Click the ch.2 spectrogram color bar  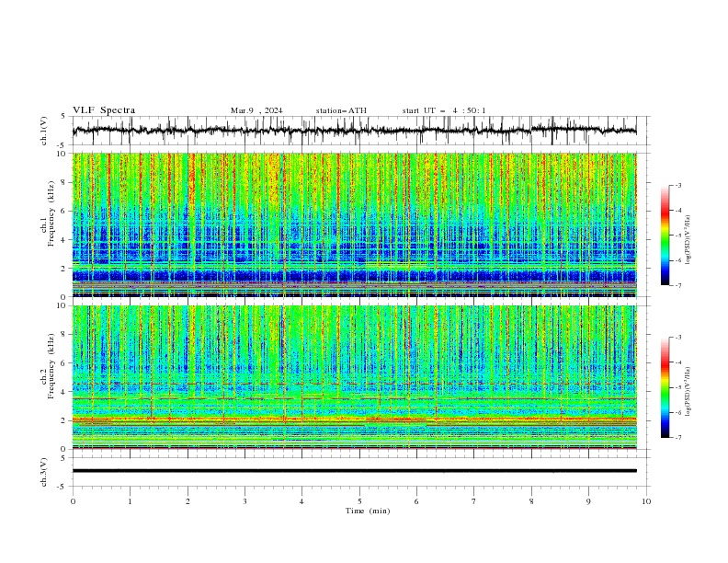tap(665, 387)
